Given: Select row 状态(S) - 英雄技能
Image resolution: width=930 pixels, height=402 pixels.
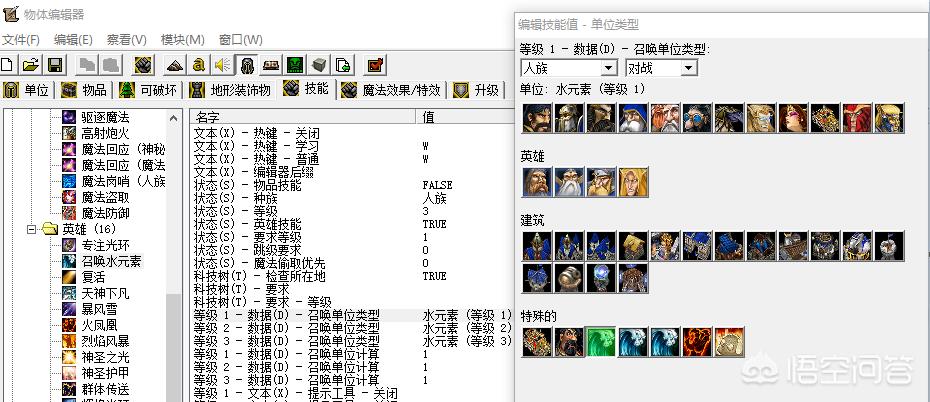Looking at the screenshot, I should point(352,224).
